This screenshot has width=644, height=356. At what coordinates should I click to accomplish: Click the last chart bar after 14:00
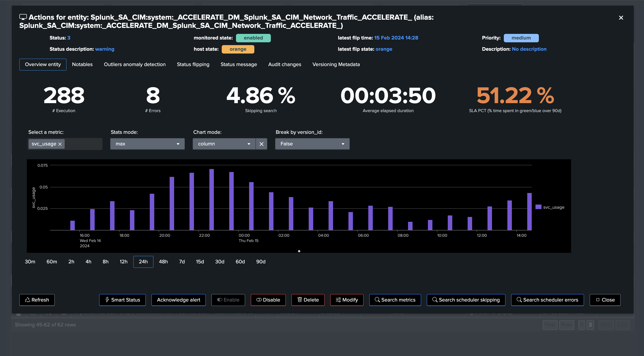tap(529, 212)
